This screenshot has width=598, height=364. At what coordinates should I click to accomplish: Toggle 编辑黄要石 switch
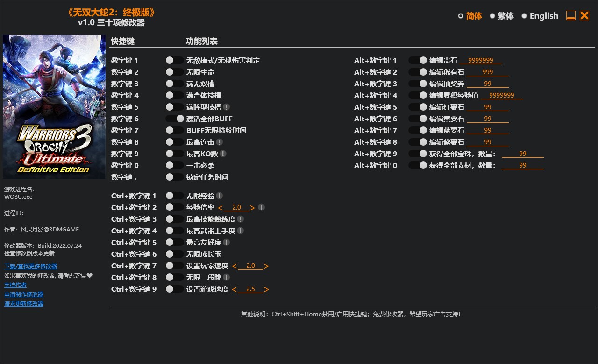tap(418, 119)
